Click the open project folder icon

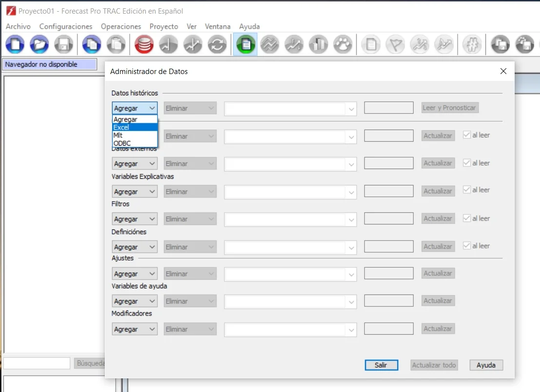pyautogui.click(x=39, y=44)
